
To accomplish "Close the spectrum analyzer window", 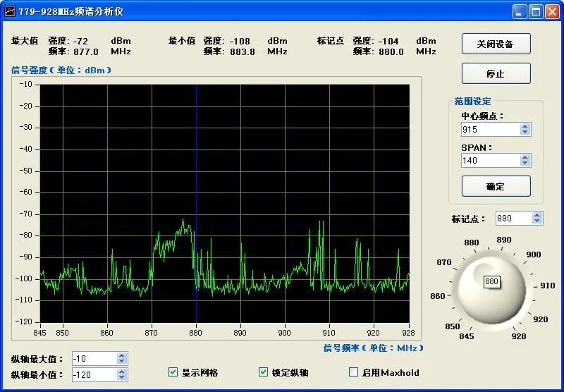I will coord(552,11).
